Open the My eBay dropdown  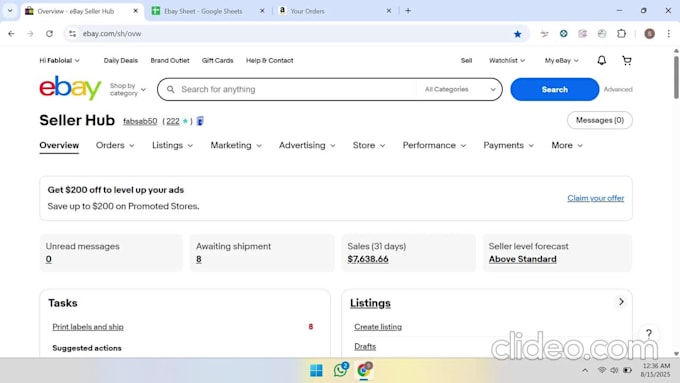(561, 60)
